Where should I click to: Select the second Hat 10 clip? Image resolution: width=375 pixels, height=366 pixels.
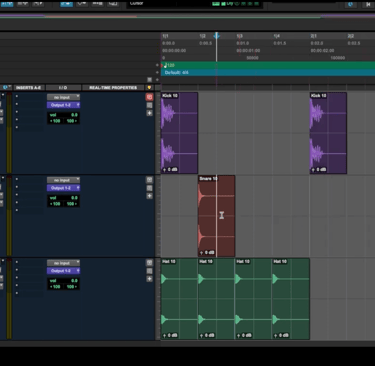click(217, 299)
